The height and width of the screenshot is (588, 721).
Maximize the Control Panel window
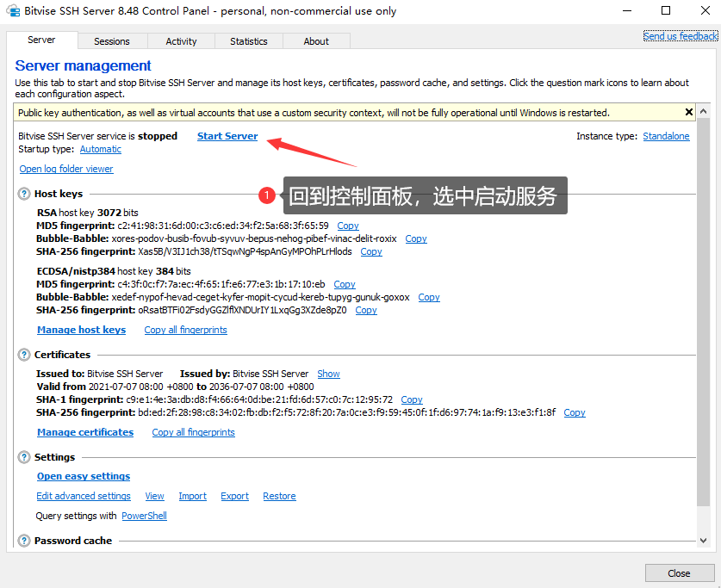point(665,10)
